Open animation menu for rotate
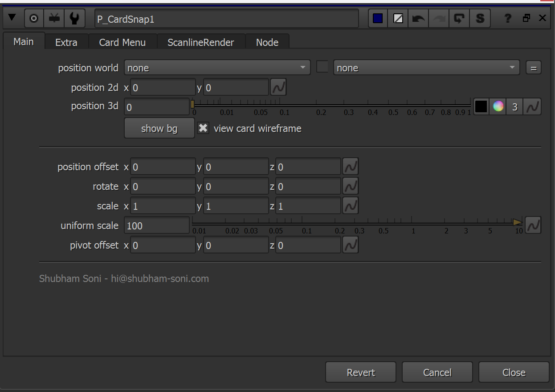Viewport: 555px width, 392px height. point(351,186)
